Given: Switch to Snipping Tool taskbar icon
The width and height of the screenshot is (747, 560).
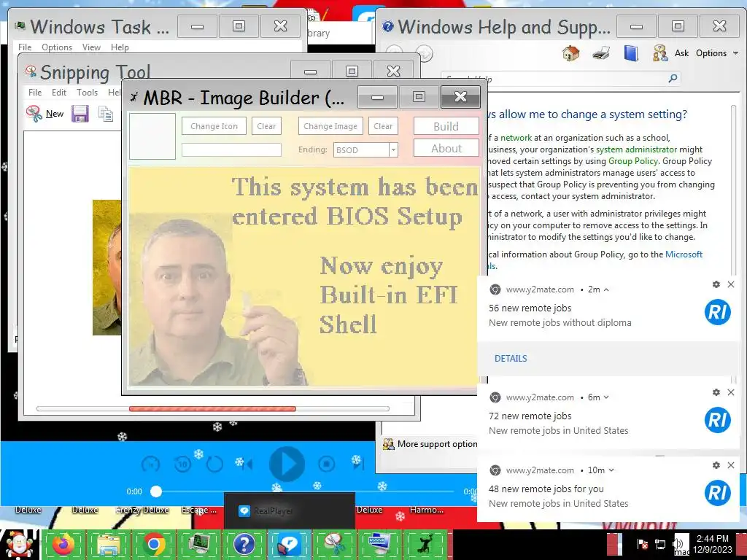Looking at the screenshot, I should pyautogui.click(x=334, y=544).
